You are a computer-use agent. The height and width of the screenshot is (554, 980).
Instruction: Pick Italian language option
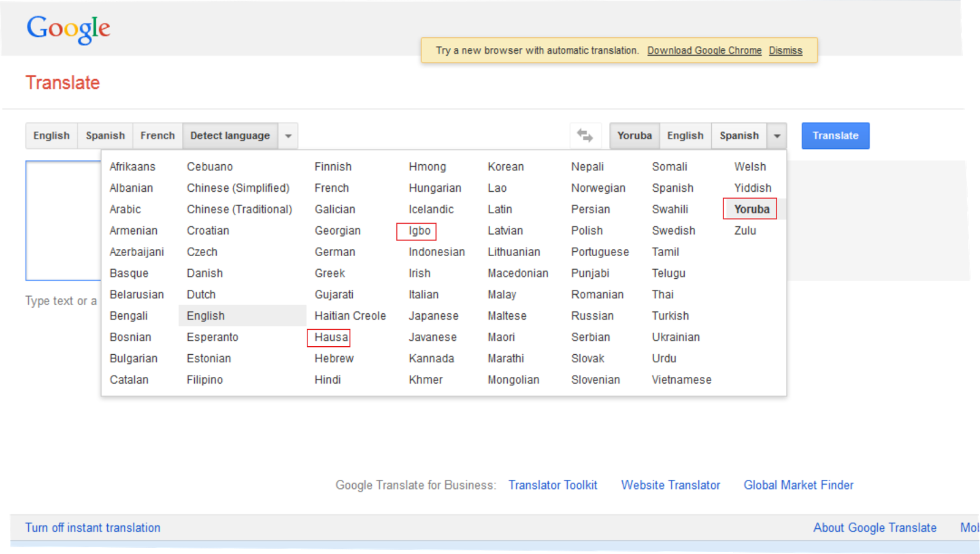[x=424, y=295]
